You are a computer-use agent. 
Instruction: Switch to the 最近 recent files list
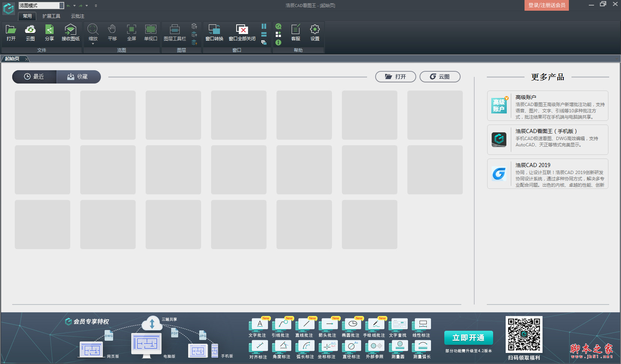[34, 77]
